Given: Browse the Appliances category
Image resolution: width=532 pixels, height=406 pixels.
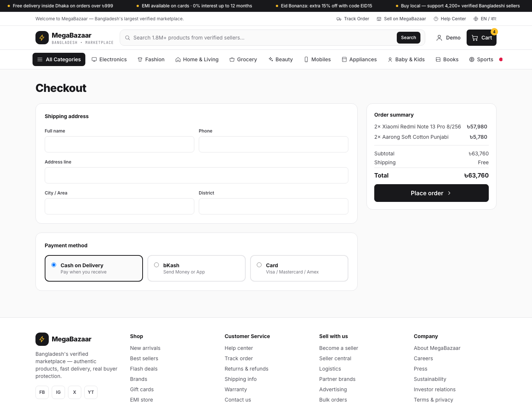Looking at the screenshot, I should click(x=359, y=59).
